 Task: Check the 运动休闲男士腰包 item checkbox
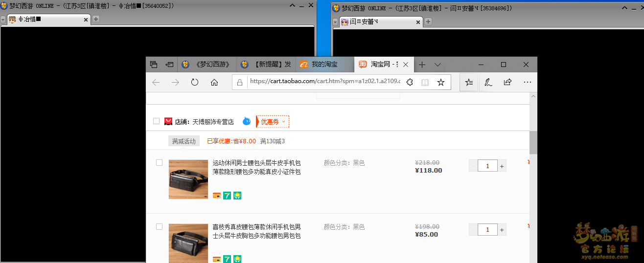click(159, 163)
